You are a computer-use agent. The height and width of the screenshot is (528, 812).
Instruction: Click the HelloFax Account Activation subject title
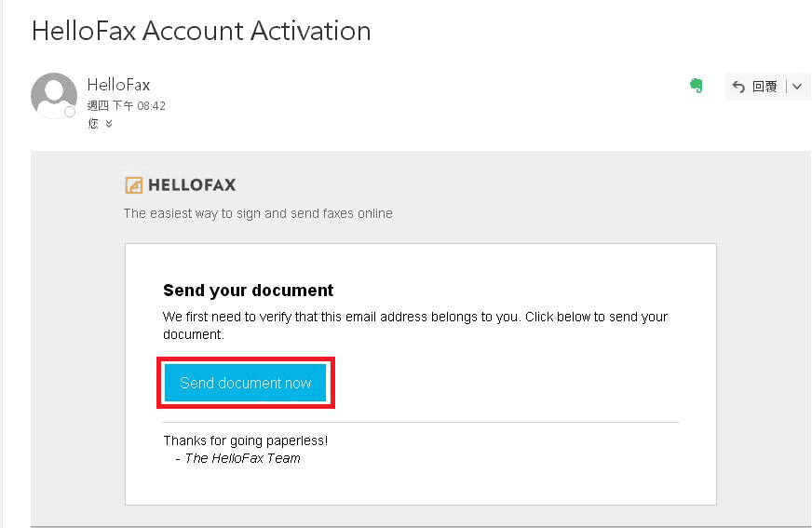pos(201,31)
